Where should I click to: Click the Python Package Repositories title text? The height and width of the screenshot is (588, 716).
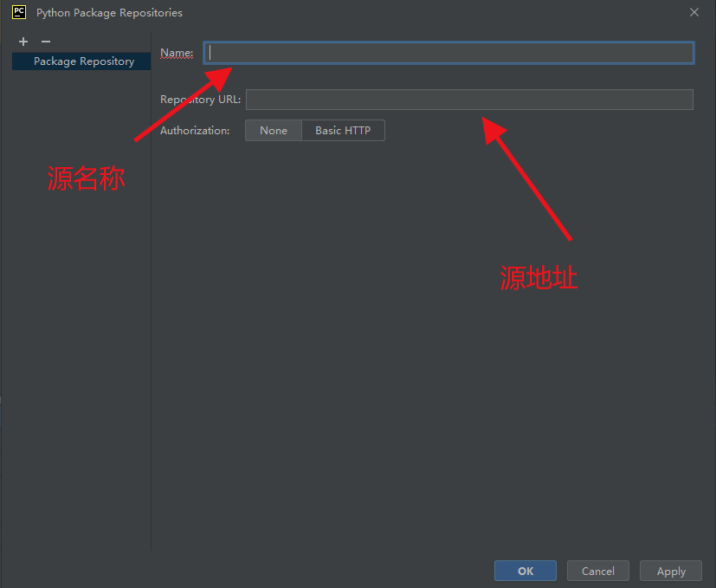(x=109, y=13)
